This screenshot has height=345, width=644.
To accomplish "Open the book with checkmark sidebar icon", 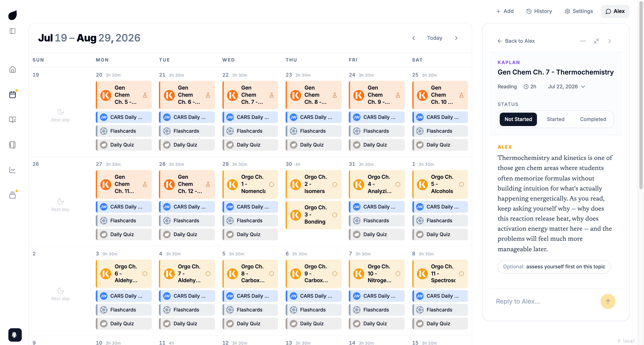I will pos(13,120).
